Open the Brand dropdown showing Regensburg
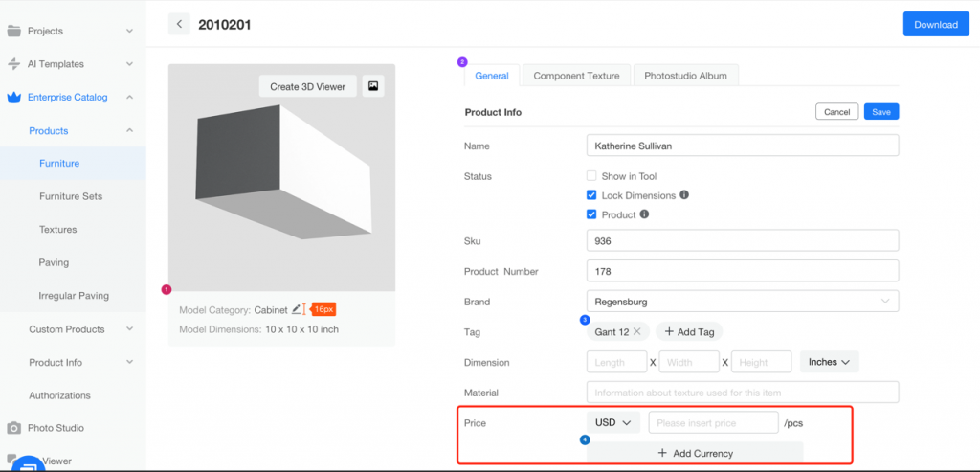Screen dimensions: 980x472 click(x=742, y=302)
